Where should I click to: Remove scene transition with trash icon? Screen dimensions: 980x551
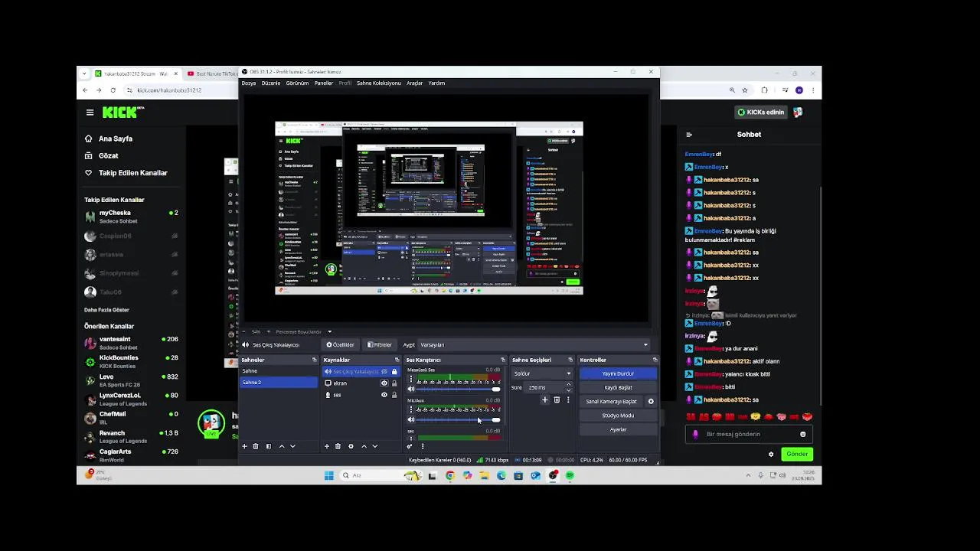click(557, 399)
